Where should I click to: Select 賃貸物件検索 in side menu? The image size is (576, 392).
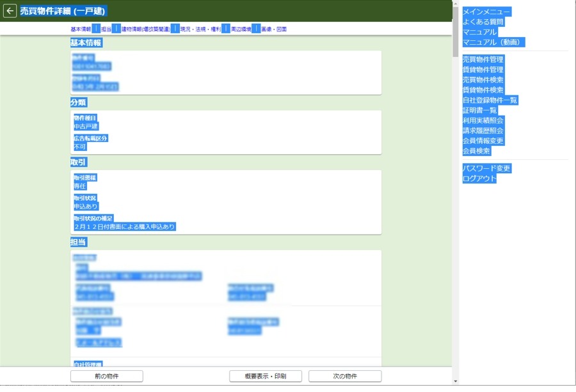tap(483, 90)
